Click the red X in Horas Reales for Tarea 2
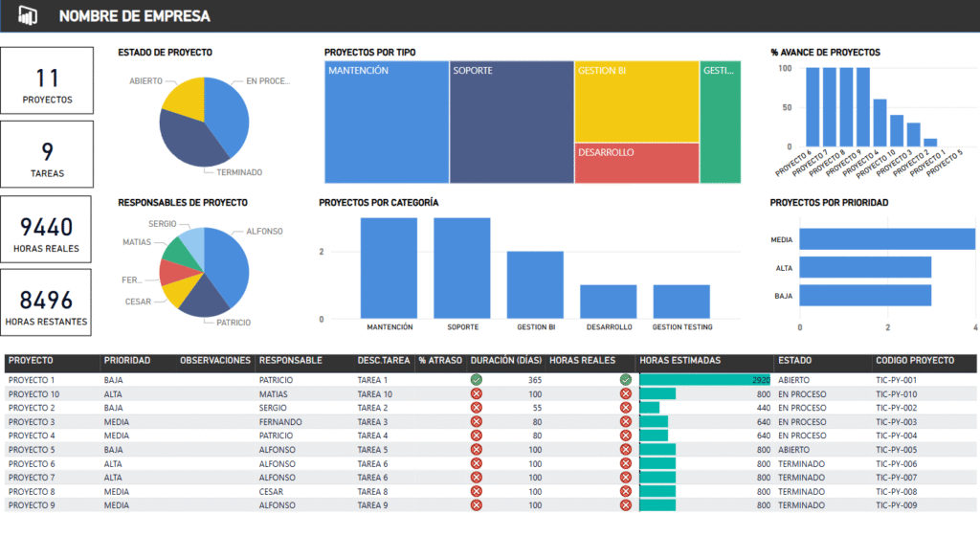Image resolution: width=980 pixels, height=559 pixels. 626,408
